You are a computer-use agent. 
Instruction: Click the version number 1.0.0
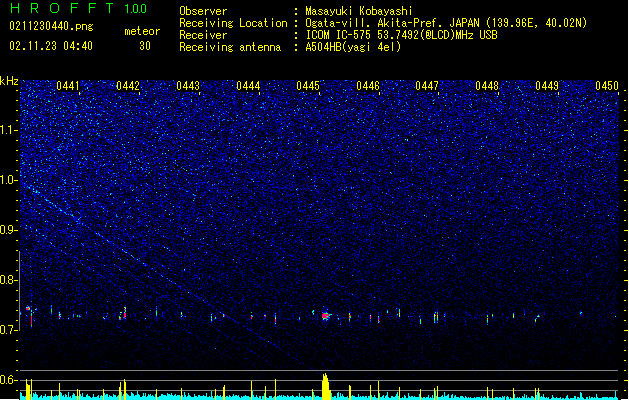pyautogui.click(x=135, y=9)
